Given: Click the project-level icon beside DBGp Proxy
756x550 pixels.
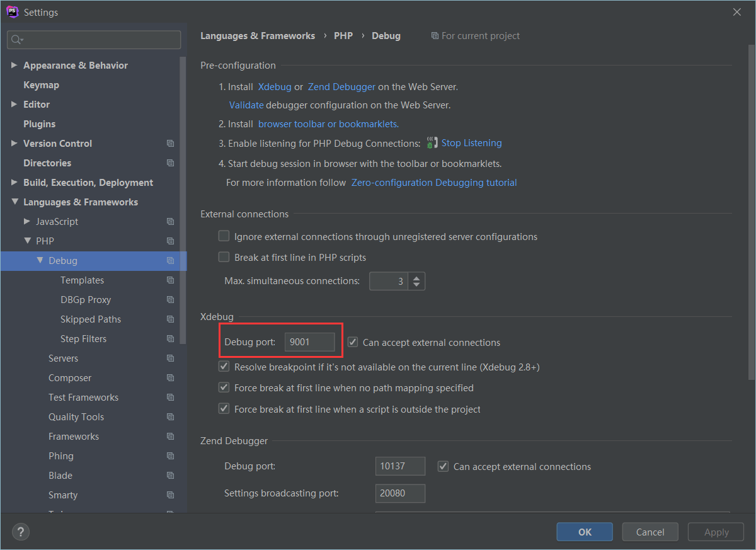Looking at the screenshot, I should coord(170,300).
